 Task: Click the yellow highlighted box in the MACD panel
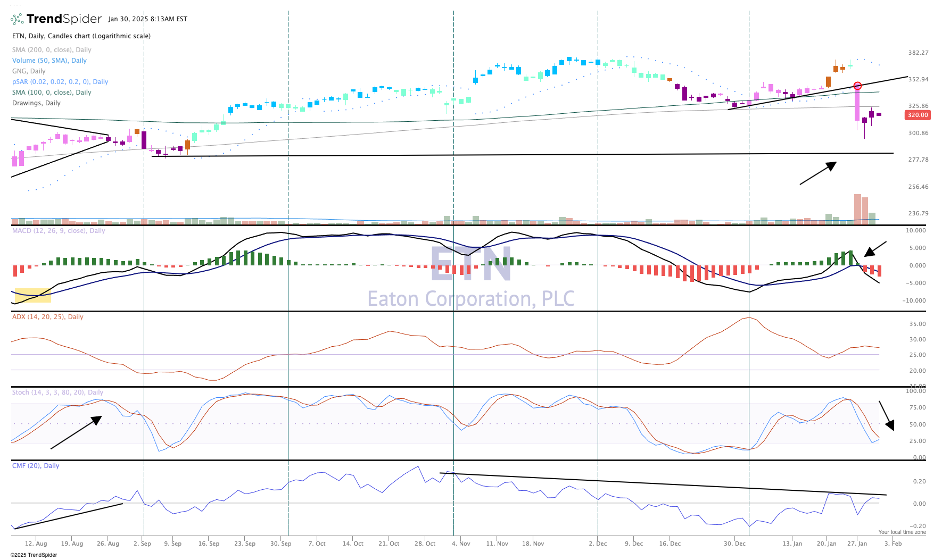coord(32,296)
